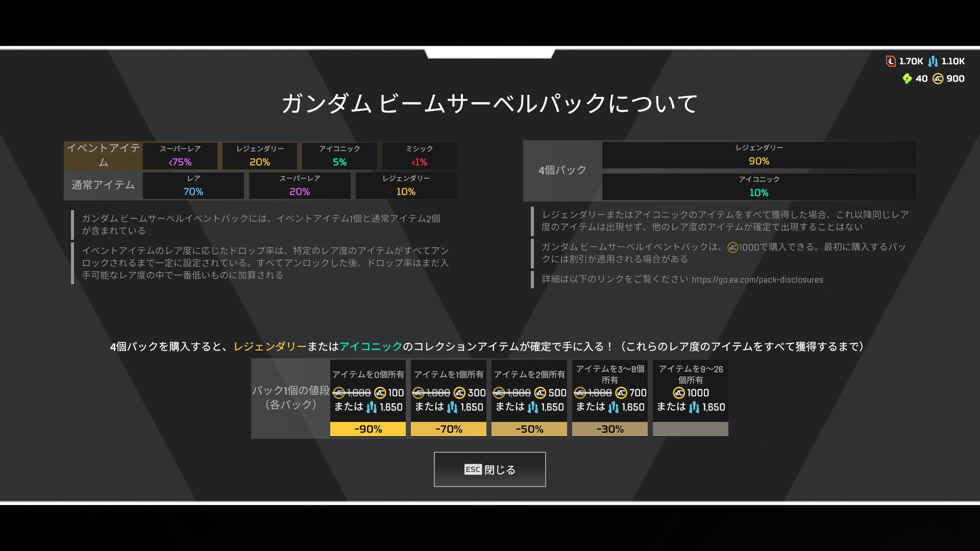
Task: Click the Apex Coins icon next to 900
Action: pyautogui.click(x=938, y=79)
